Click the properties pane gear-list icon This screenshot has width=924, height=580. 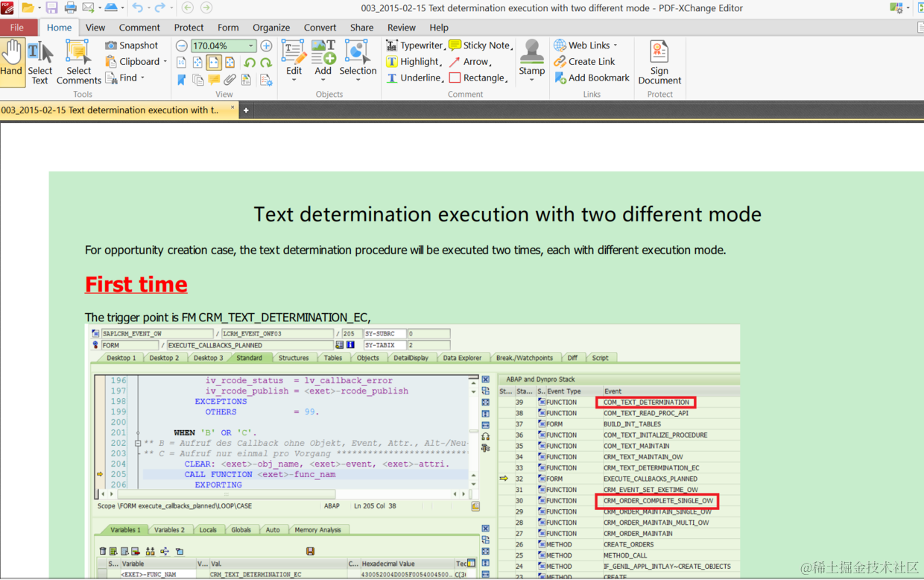tap(266, 79)
